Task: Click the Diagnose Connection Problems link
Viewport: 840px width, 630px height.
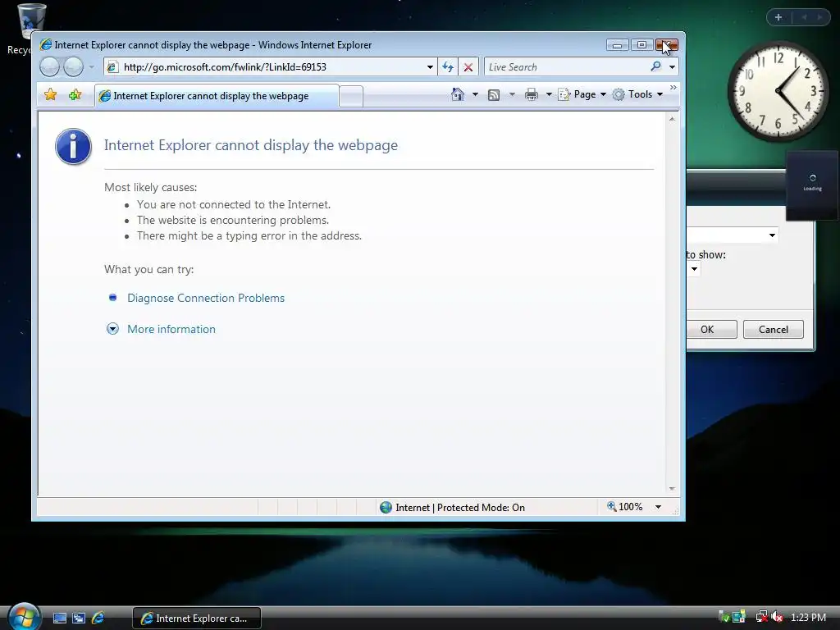Action: point(206,298)
